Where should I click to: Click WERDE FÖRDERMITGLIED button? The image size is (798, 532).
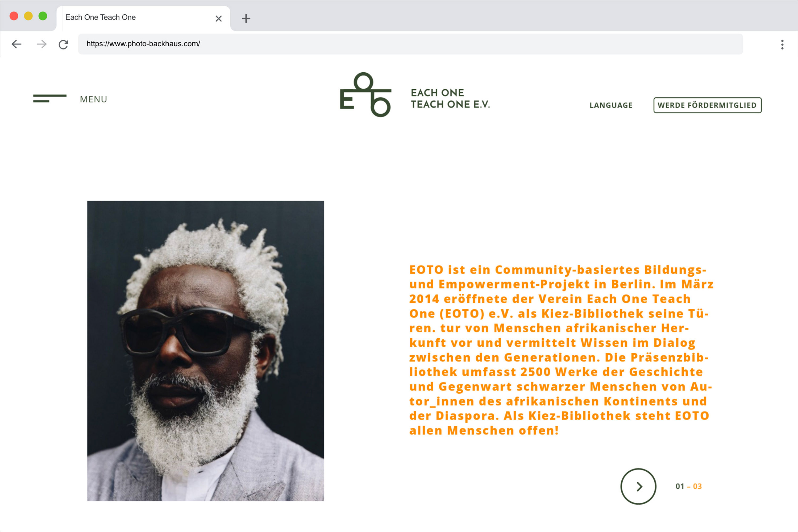point(707,105)
